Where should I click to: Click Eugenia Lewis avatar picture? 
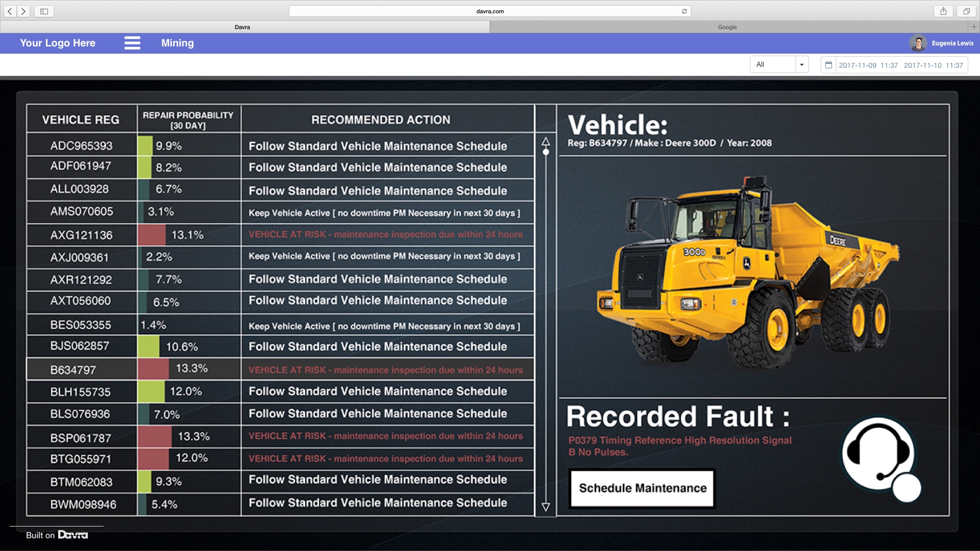point(918,43)
